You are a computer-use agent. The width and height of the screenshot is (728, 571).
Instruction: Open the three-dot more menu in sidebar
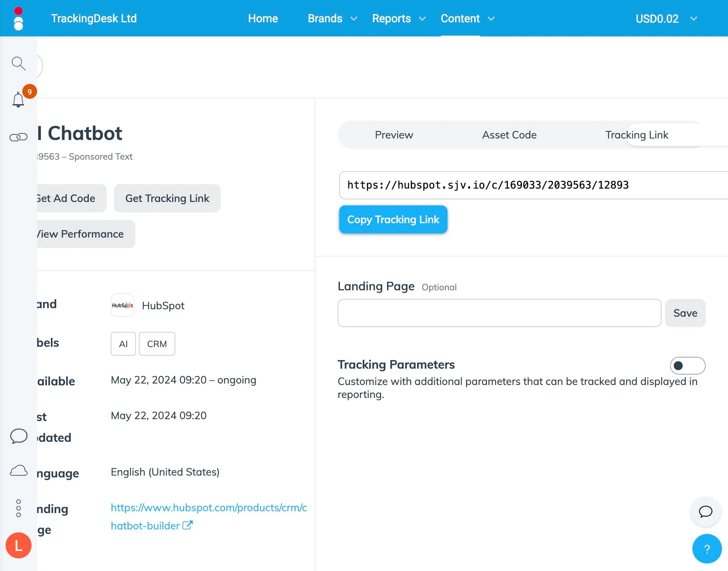(x=19, y=508)
